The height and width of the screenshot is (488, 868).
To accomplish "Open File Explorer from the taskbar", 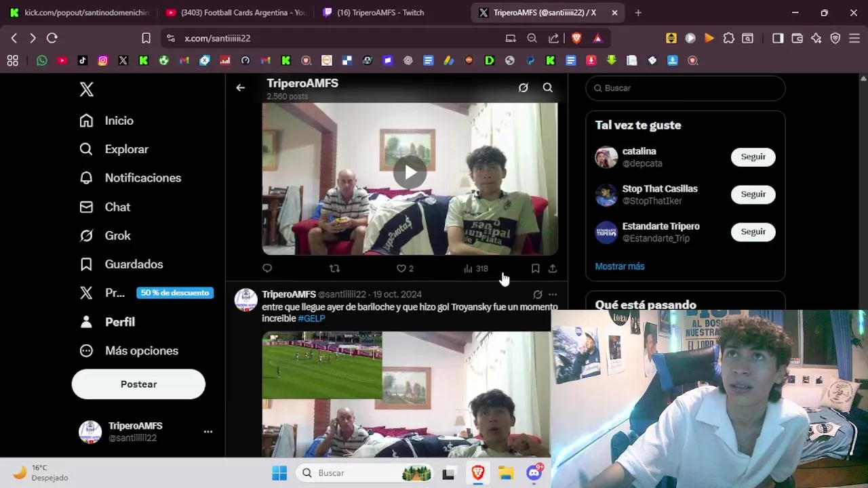I will (506, 473).
